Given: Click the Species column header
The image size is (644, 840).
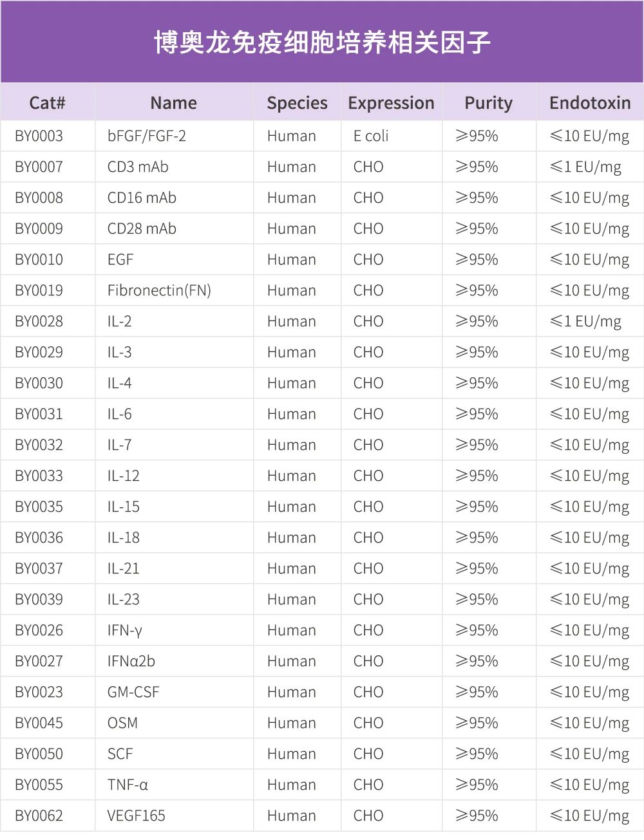Looking at the screenshot, I should [x=297, y=103].
